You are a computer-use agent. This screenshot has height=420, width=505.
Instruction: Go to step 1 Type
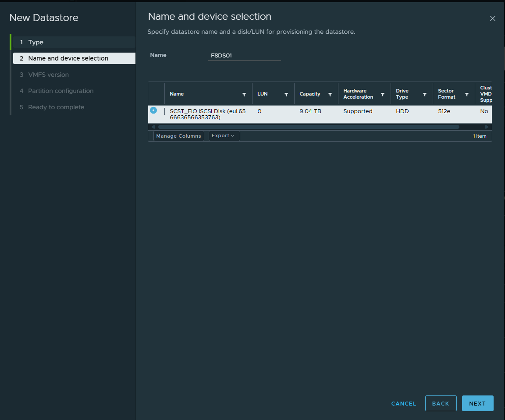[36, 42]
